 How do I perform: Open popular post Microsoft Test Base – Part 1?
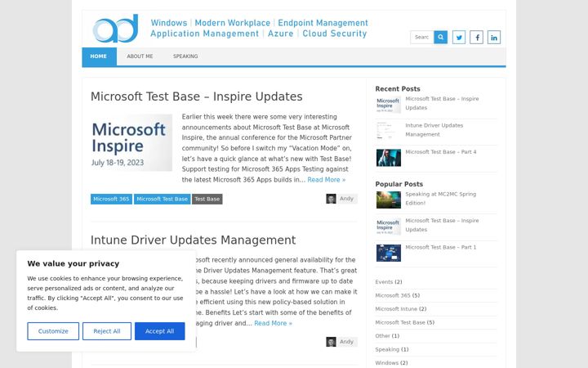441,248
